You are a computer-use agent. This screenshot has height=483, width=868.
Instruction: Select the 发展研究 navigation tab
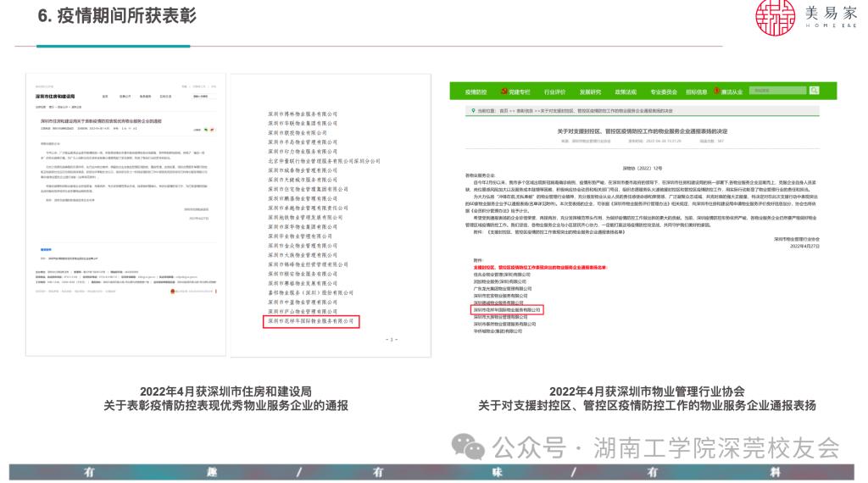pos(590,91)
